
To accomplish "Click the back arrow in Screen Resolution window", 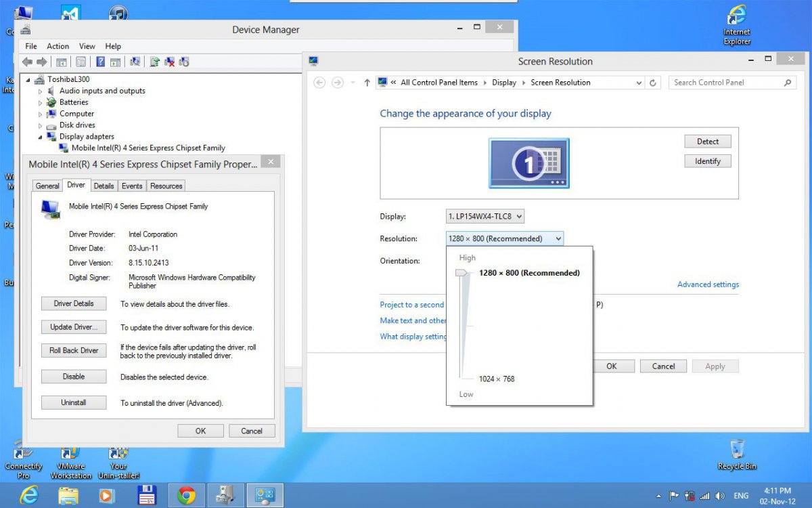I will (x=319, y=83).
